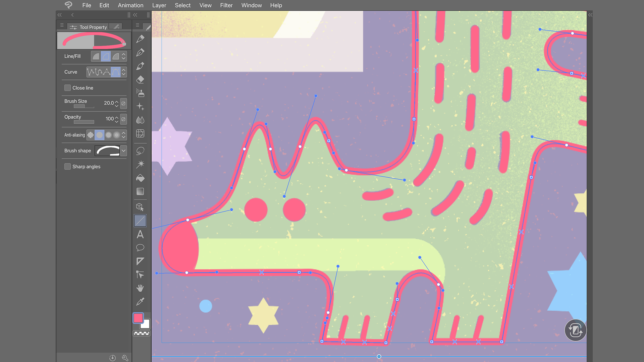Pick the Airbrush tool
This screenshot has width=644, height=362.
140,93
